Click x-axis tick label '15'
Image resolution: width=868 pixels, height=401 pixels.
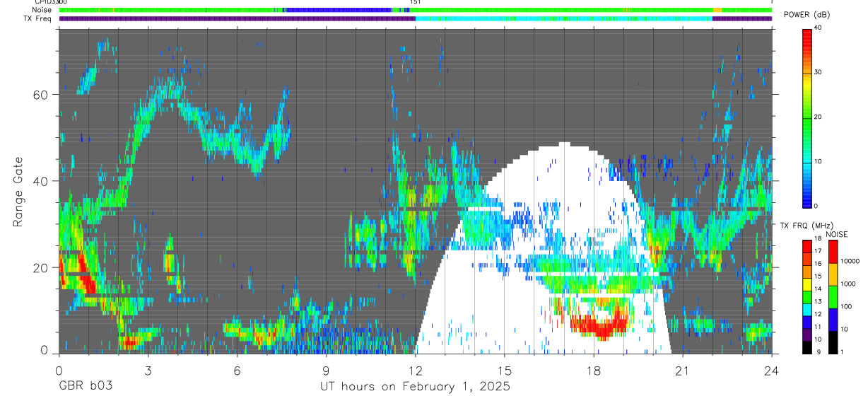[505, 371]
